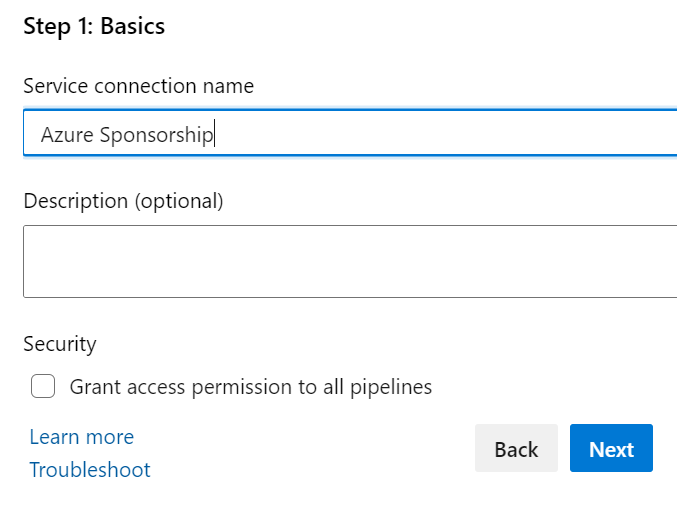Click the word "Troubleshoot" below Learn more
This screenshot has height=515, width=677.
(90, 470)
